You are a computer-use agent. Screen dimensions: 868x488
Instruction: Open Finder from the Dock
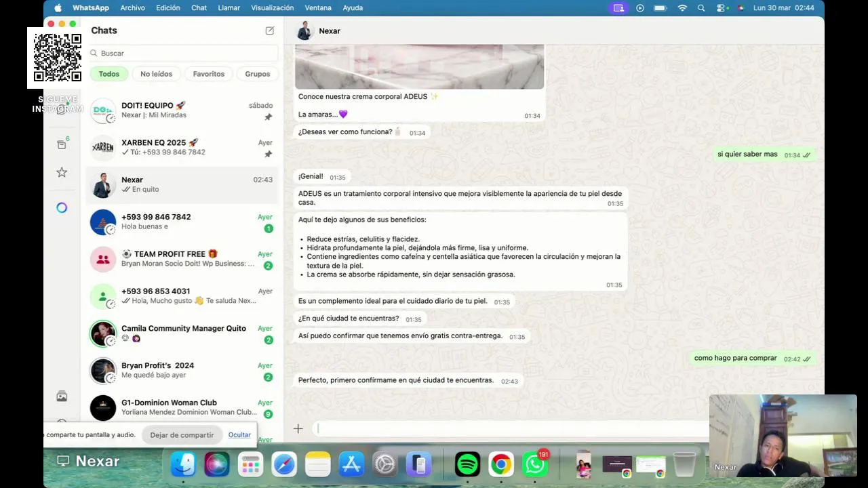pyautogui.click(x=183, y=464)
